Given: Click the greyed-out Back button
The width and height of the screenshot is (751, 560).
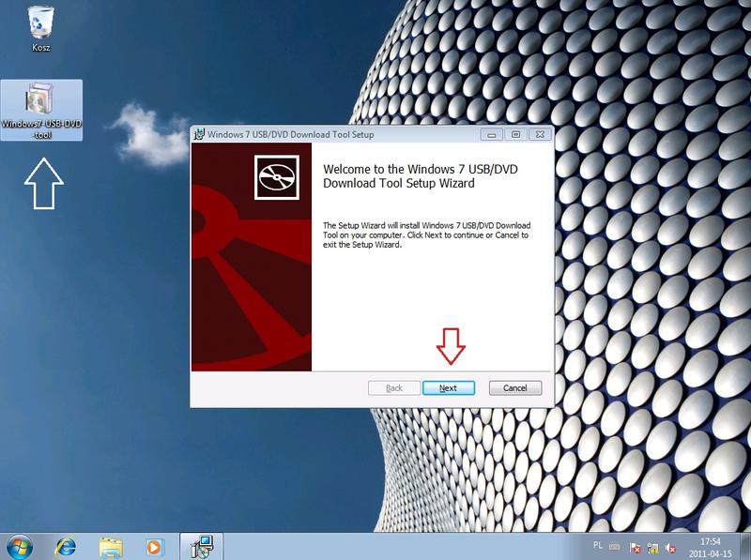Looking at the screenshot, I should (394, 388).
